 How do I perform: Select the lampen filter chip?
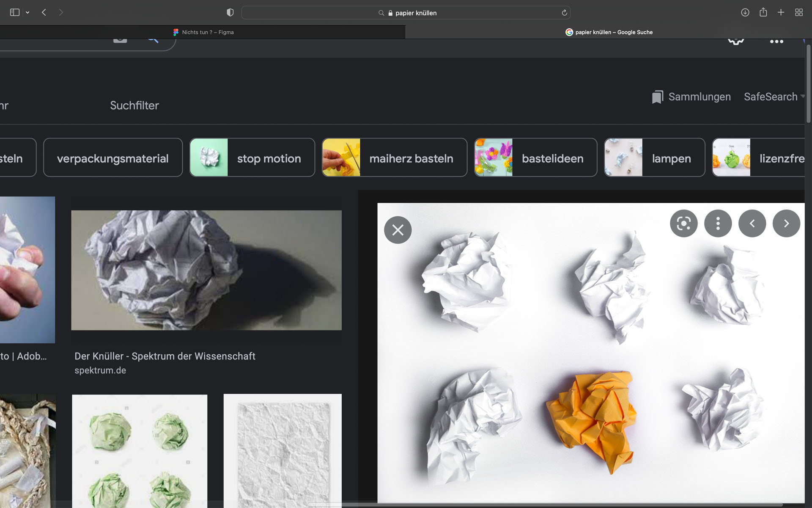(x=654, y=157)
